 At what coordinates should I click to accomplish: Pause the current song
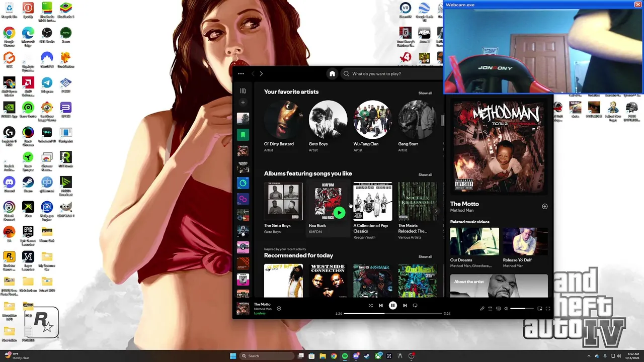[393, 305]
